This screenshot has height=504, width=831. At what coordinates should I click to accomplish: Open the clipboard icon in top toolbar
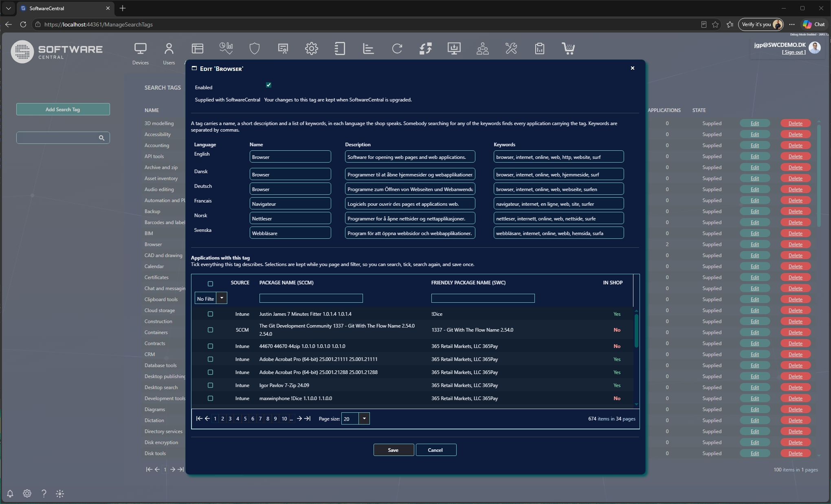click(540, 49)
